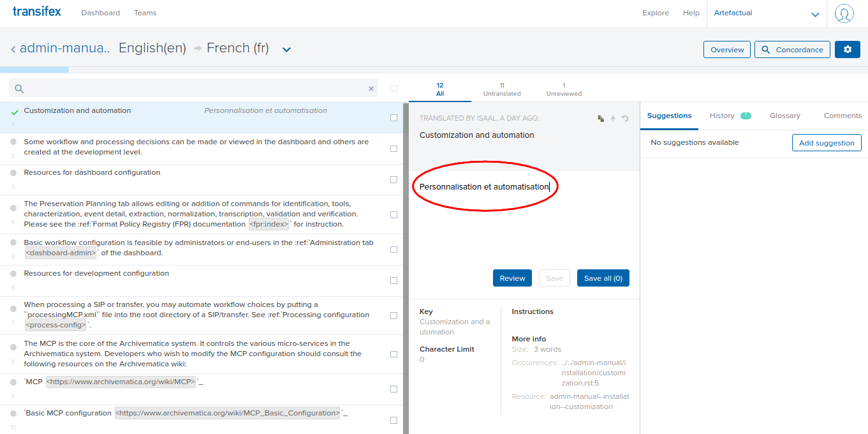The height and width of the screenshot is (434, 868).
Task: Tick checkbox for 'Resources for dashboard configuration'
Action: pyautogui.click(x=394, y=180)
